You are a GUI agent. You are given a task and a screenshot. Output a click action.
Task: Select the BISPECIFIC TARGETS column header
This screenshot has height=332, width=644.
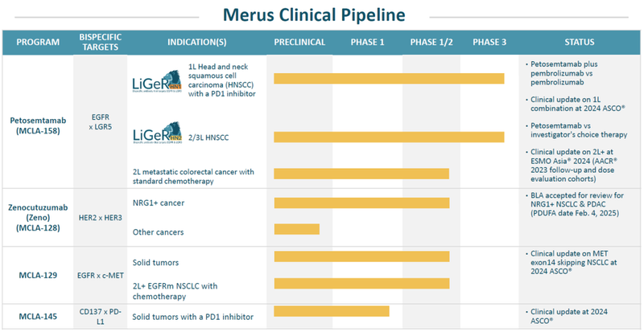[x=100, y=42]
